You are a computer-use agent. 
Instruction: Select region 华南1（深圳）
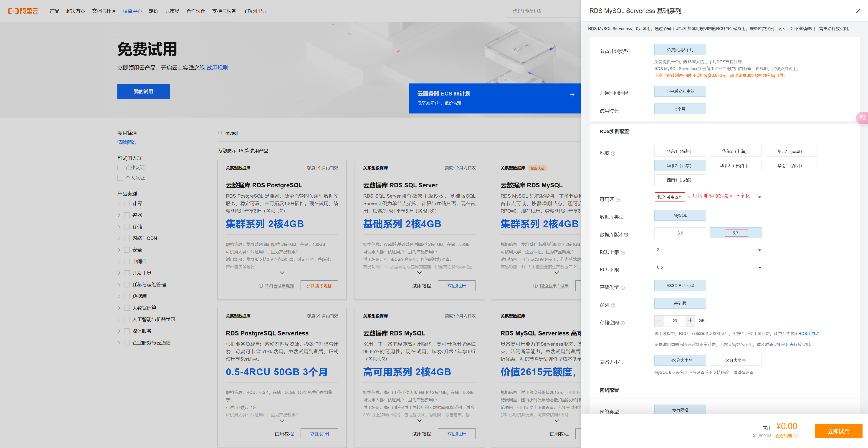pyautogui.click(x=790, y=166)
